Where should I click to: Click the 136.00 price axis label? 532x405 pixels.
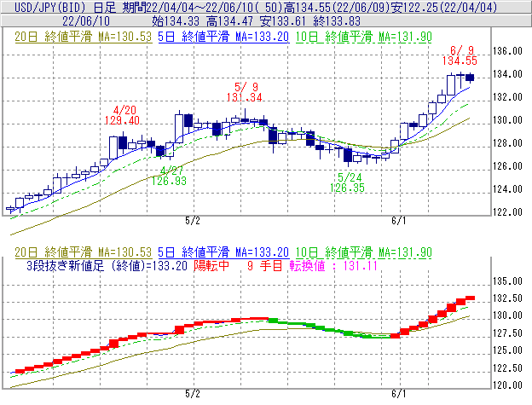coord(507,51)
